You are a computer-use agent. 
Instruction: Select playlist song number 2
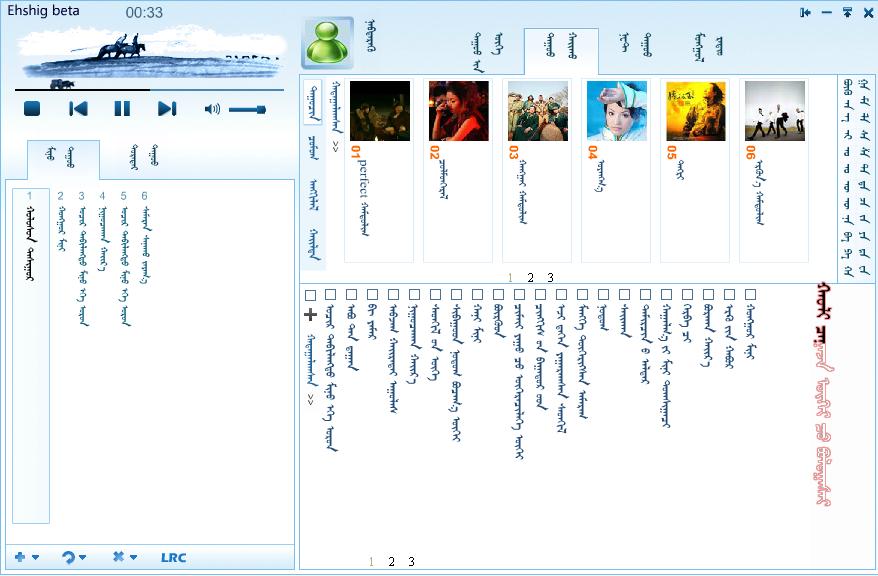point(61,221)
